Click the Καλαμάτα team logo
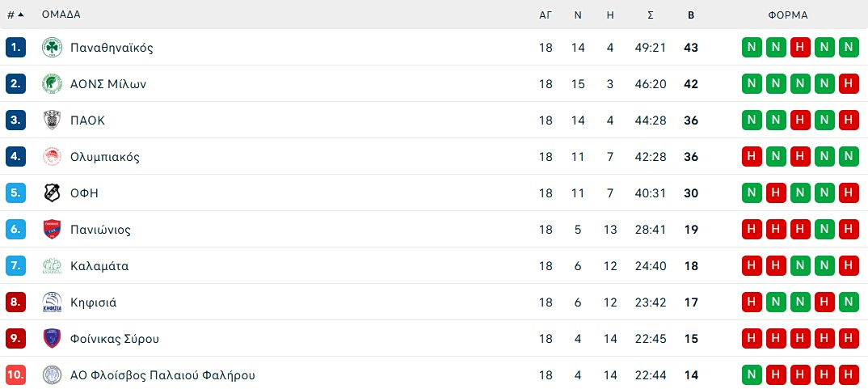The image size is (868, 389). (52, 266)
